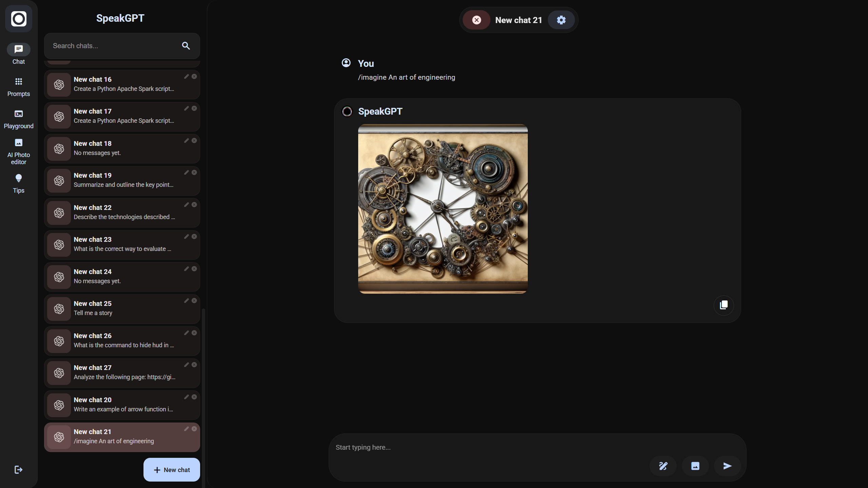
Task: Close New chat 21 with the X
Action: click(x=476, y=20)
